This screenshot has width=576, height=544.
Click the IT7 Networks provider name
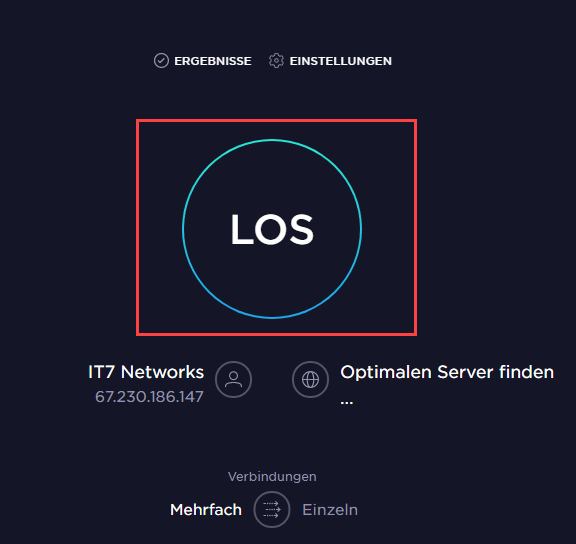[146, 372]
